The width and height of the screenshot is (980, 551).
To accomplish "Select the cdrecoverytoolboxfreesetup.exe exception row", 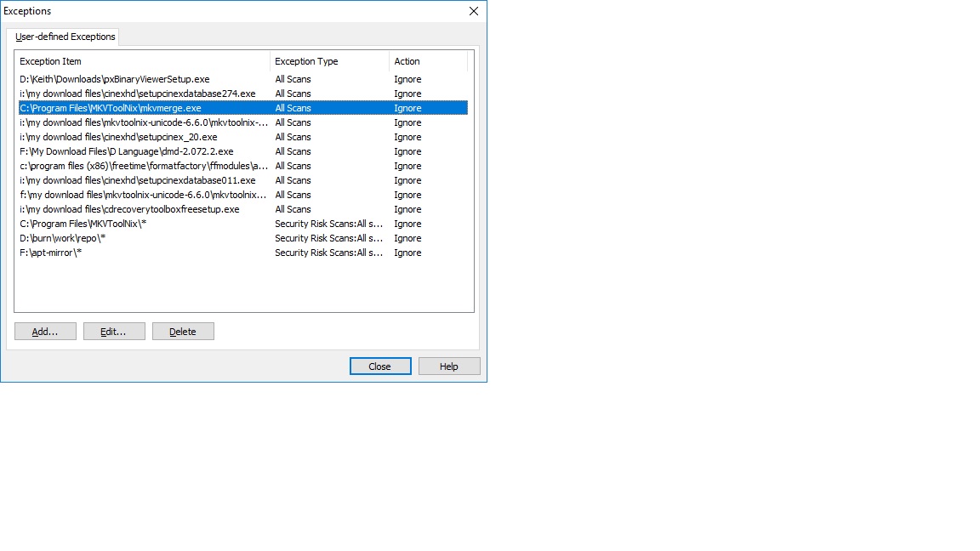I will (129, 209).
